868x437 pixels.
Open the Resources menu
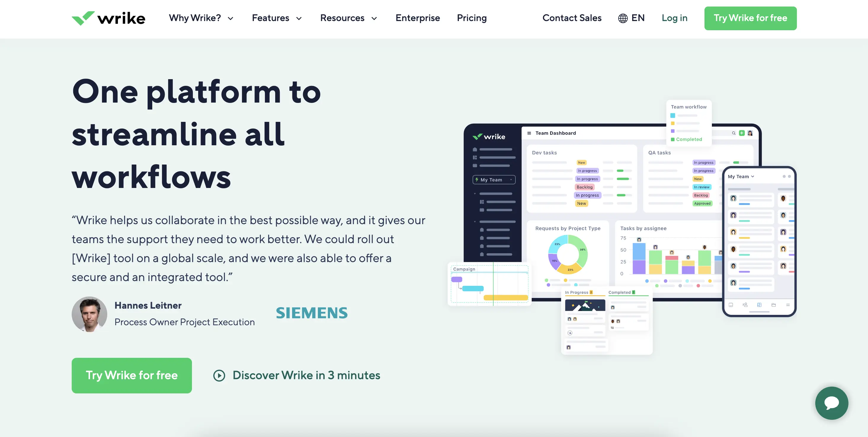342,18
